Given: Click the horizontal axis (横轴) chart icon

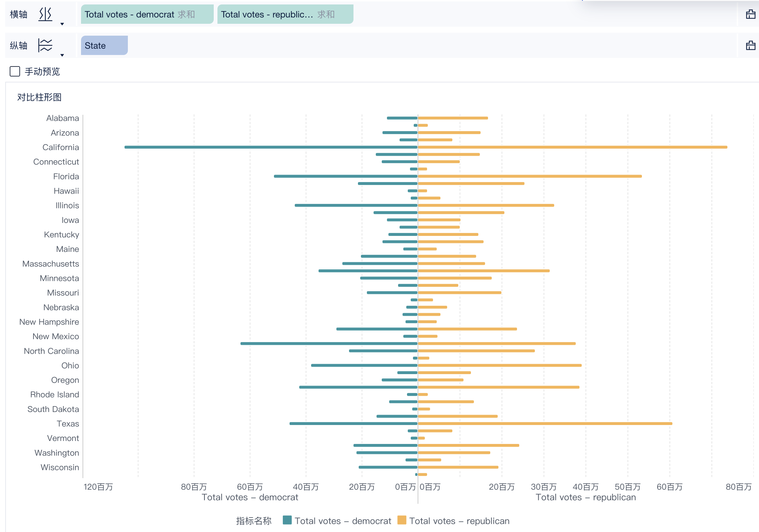Looking at the screenshot, I should click(45, 14).
